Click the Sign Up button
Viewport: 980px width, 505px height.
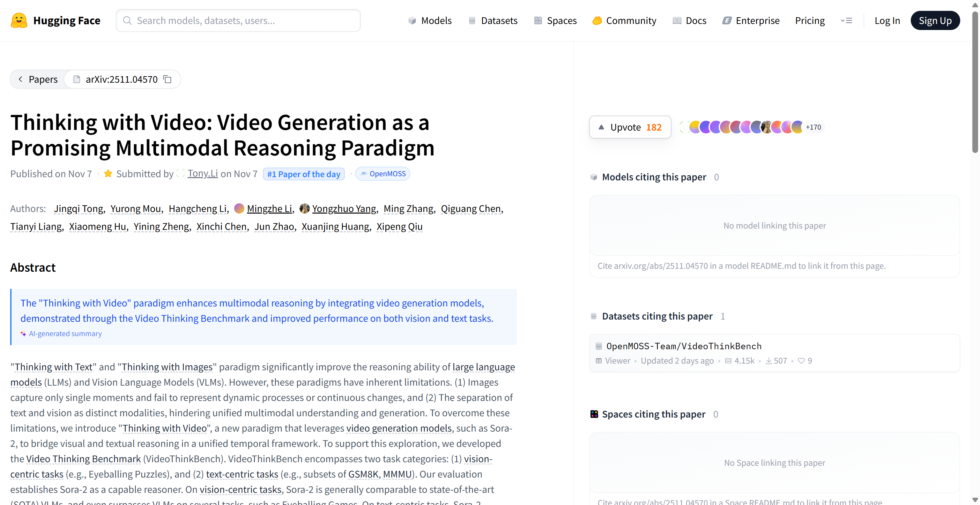pos(935,20)
